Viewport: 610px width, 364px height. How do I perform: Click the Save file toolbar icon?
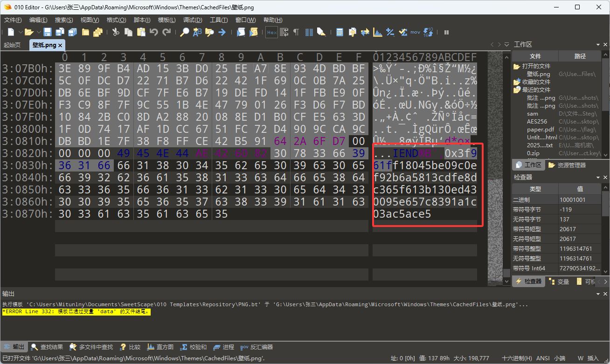click(48, 32)
